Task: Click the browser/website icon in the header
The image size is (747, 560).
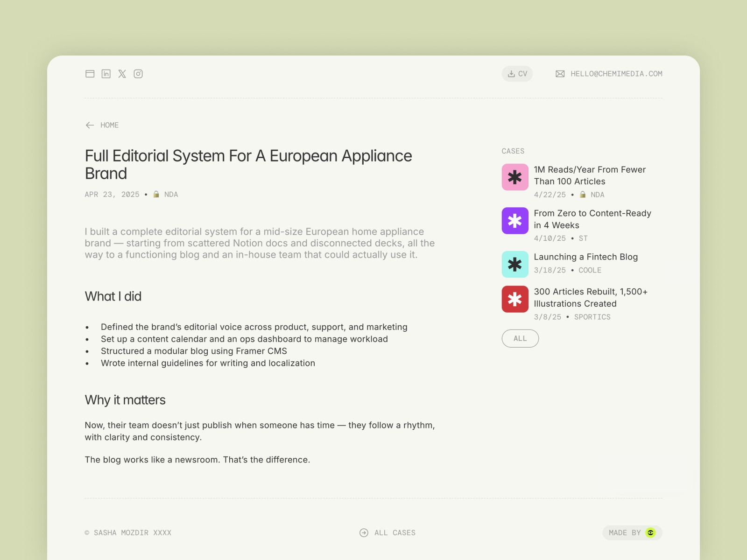Action: point(90,74)
